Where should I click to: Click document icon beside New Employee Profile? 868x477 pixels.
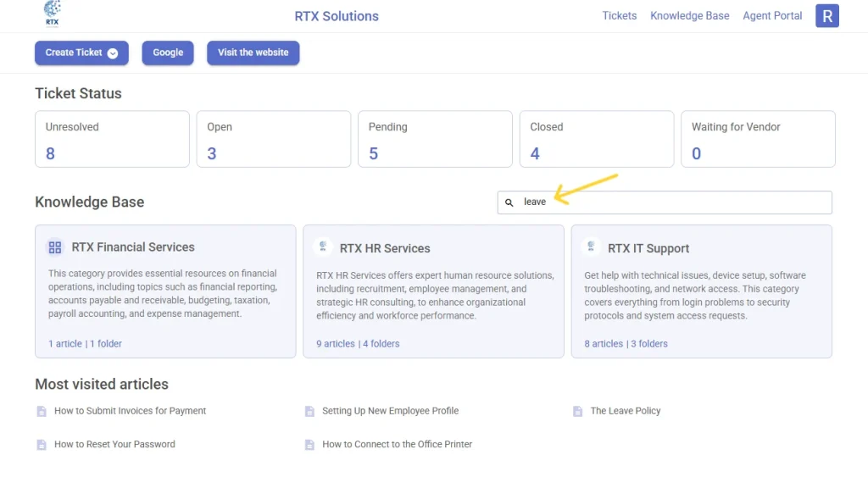pos(309,411)
